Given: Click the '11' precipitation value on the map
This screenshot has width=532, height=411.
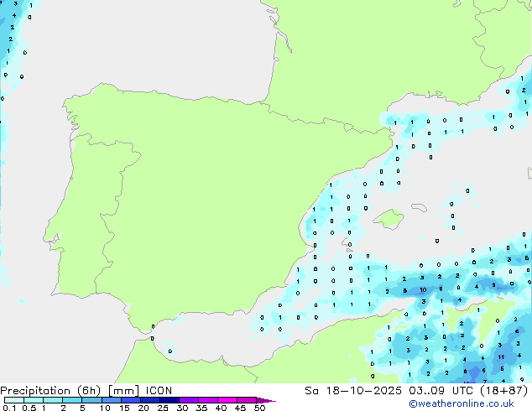Looking at the screenshot, I should (501, 356).
